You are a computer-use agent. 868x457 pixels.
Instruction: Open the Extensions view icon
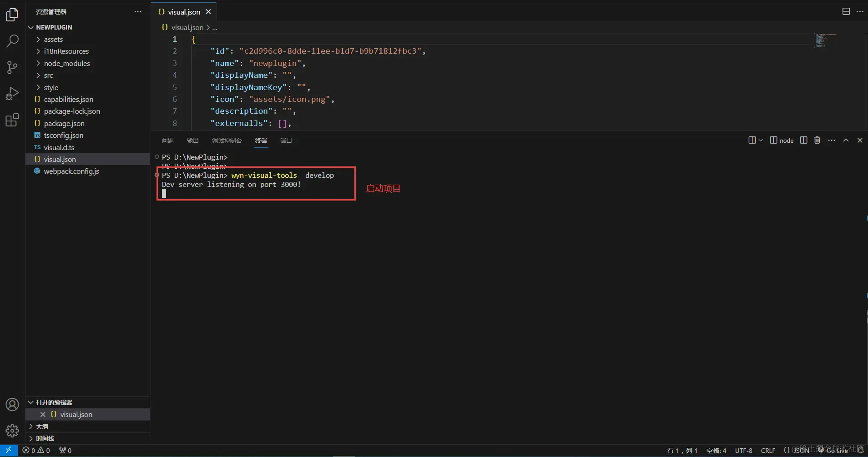point(12,120)
